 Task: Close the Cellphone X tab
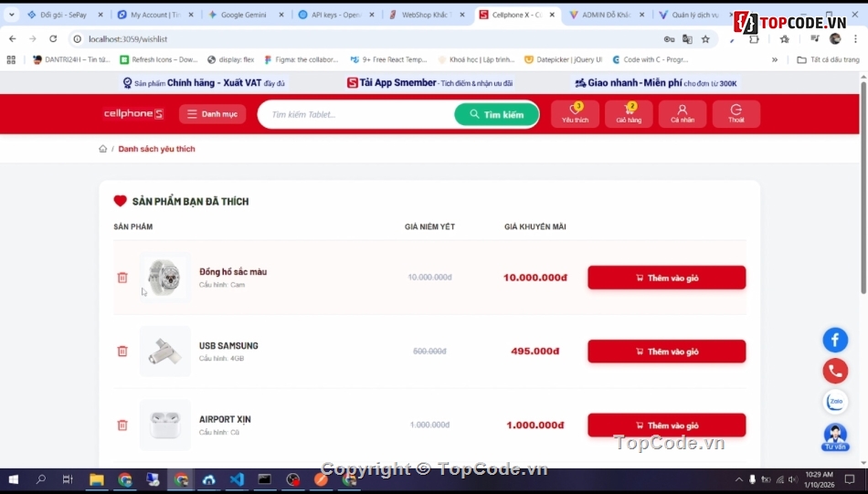(x=552, y=15)
